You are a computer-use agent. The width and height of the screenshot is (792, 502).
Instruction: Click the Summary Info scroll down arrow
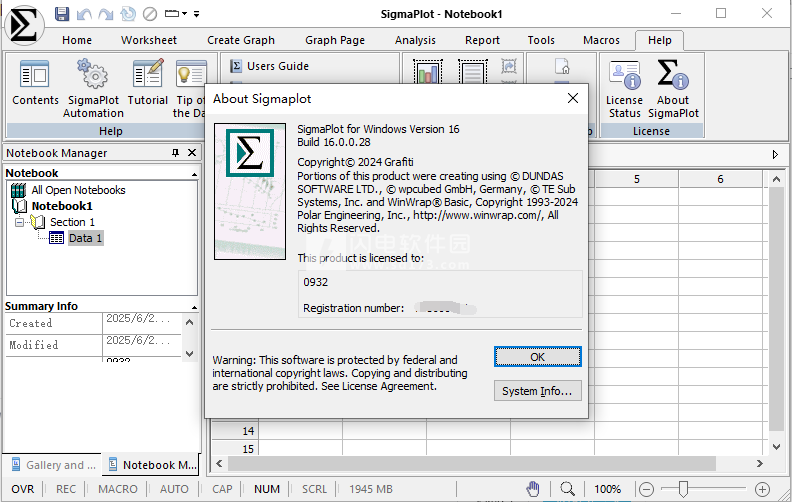[189, 354]
